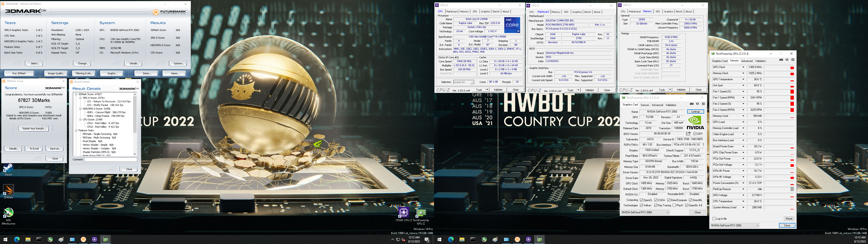Switch to Sensors tab in GPU-Z Graphics Card window
This screenshot has width=868, height=244.
click(x=645, y=105)
